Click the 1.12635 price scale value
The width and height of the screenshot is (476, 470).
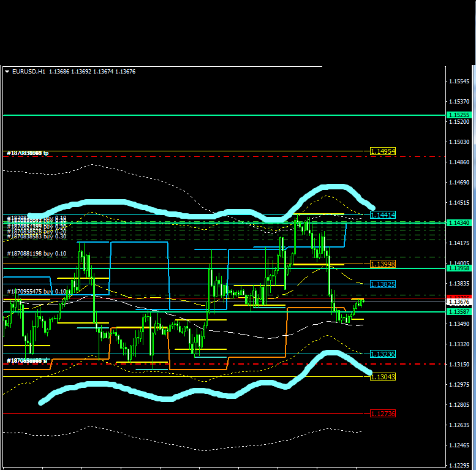pyautogui.click(x=459, y=425)
